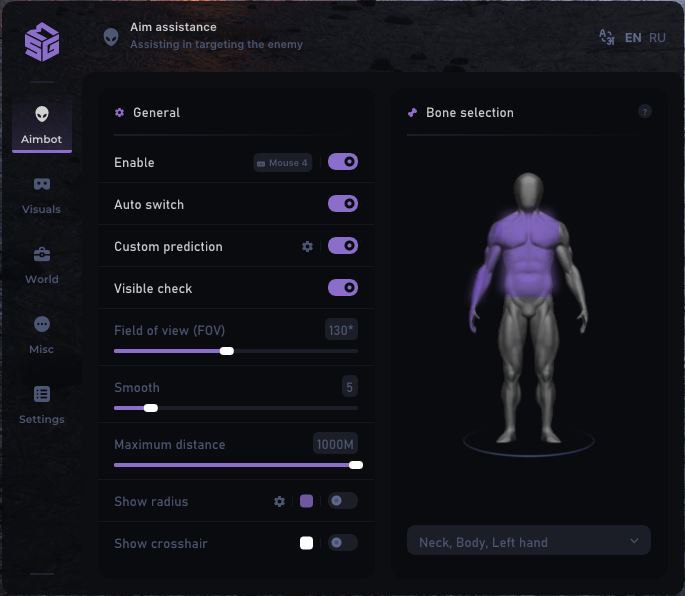Open Show radius gear settings
The height and width of the screenshot is (596, 685).
(280, 501)
